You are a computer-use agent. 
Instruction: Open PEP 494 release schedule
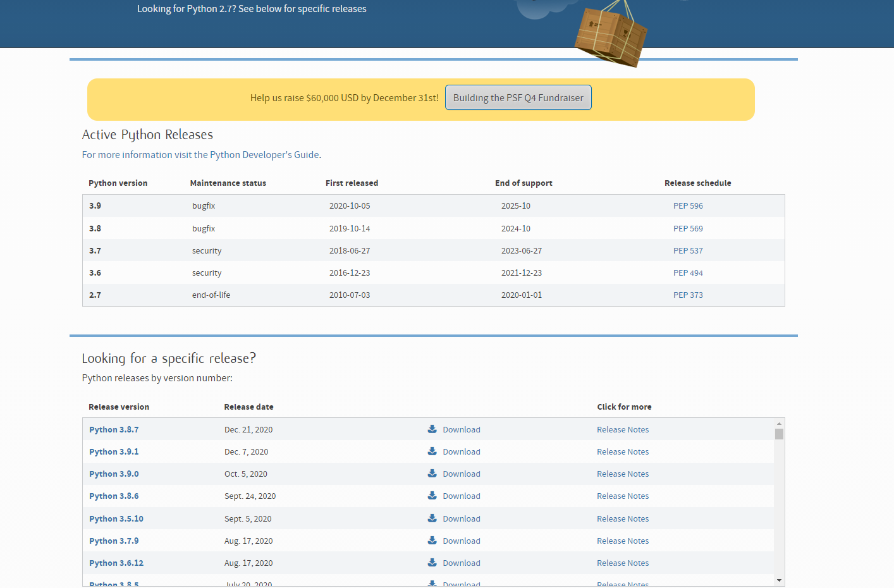pyautogui.click(x=688, y=273)
